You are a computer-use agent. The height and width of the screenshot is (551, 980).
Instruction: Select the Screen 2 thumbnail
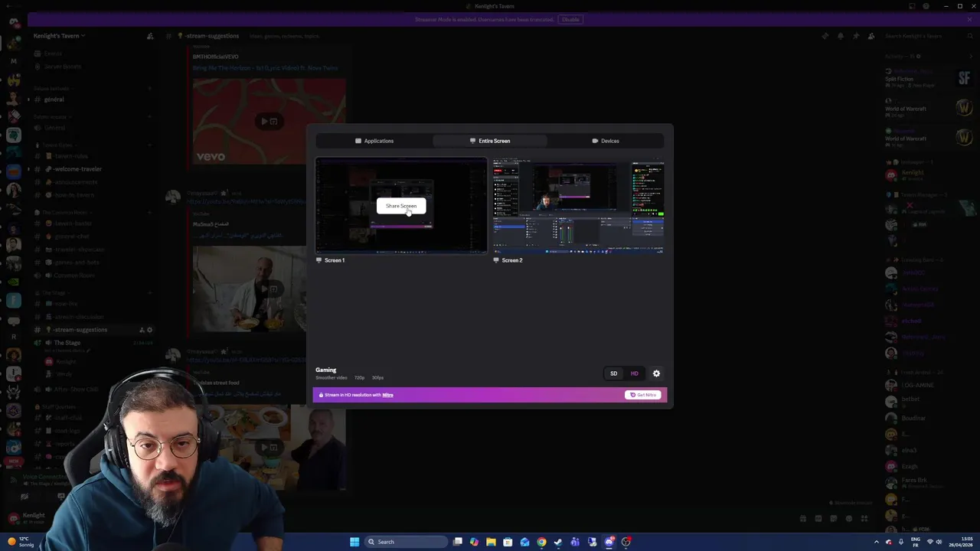click(579, 206)
